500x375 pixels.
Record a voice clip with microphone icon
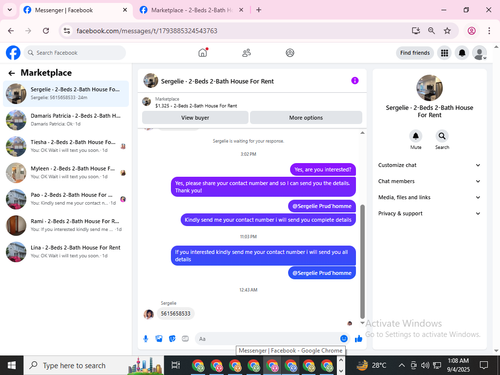(146, 339)
